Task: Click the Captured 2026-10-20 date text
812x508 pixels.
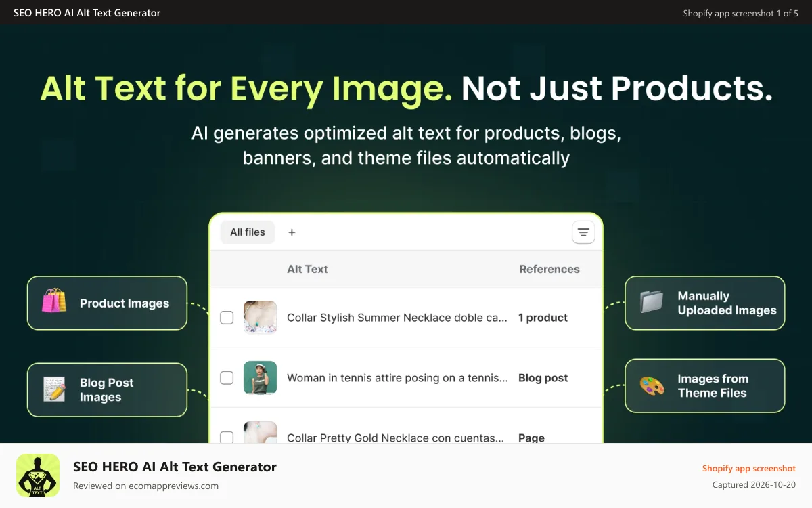Action: click(x=754, y=485)
